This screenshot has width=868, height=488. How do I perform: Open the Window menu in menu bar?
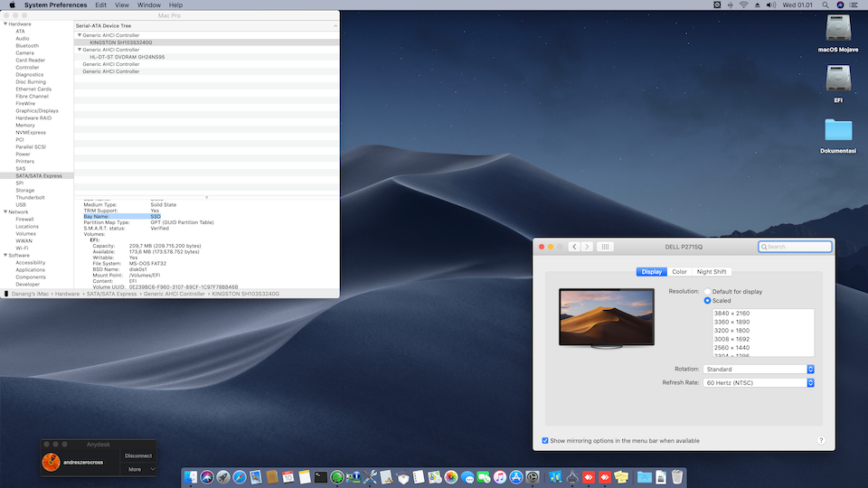149,5
